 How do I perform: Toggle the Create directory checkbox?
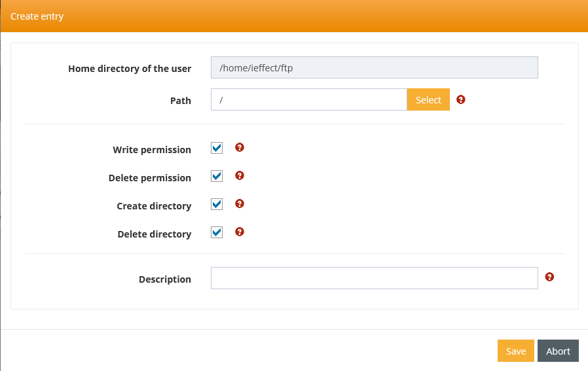coord(217,205)
